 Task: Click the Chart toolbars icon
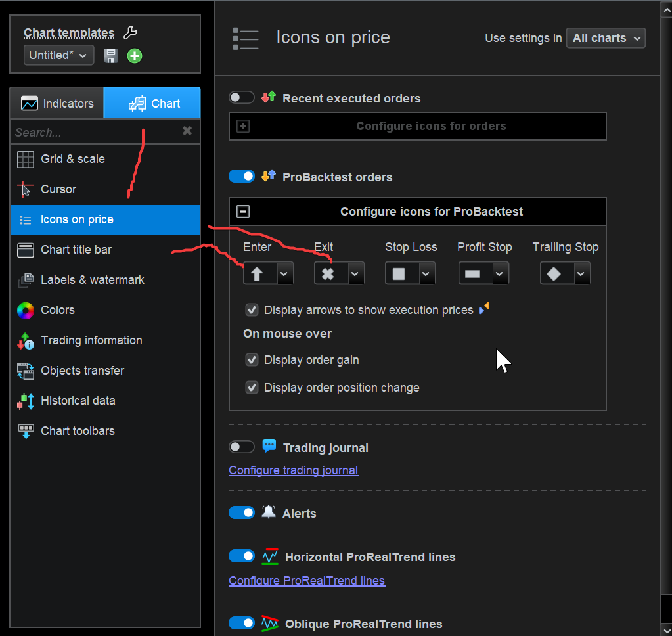point(26,431)
